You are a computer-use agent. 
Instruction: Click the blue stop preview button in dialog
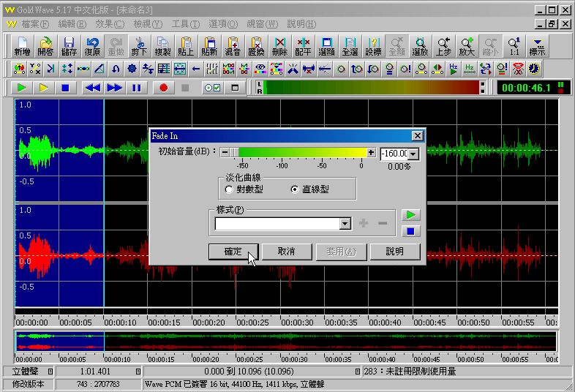pos(412,231)
